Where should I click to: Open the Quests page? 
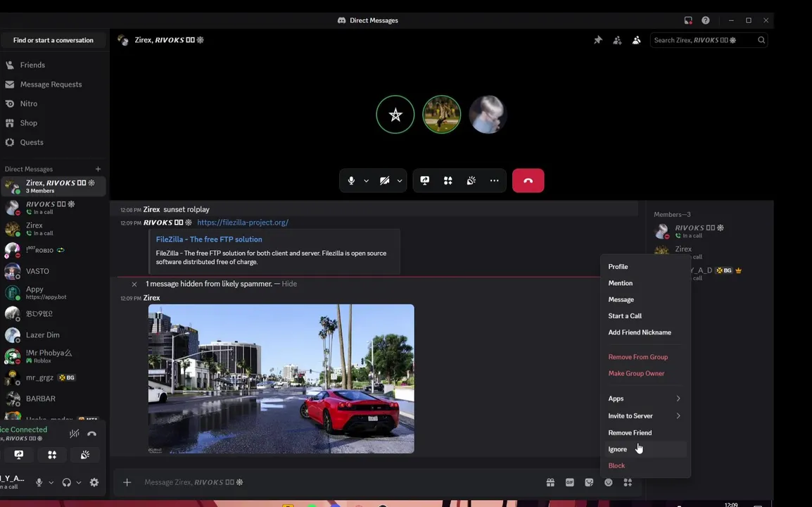[x=53, y=142]
